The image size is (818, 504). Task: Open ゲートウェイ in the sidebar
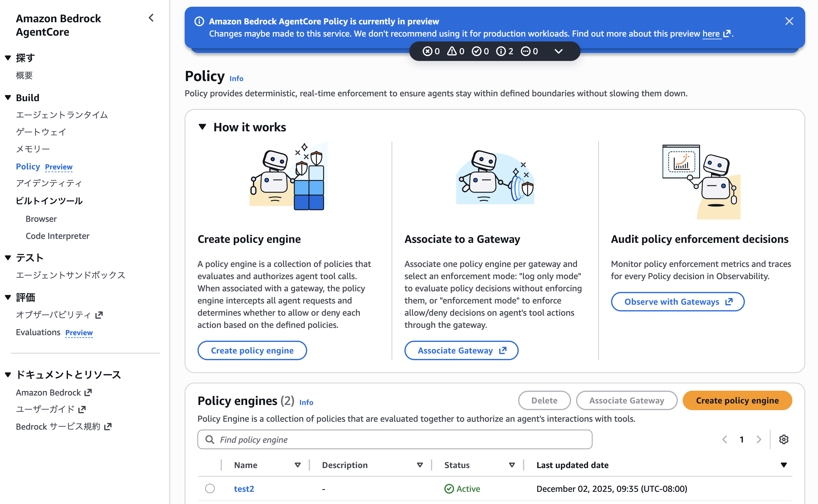pyautogui.click(x=41, y=132)
